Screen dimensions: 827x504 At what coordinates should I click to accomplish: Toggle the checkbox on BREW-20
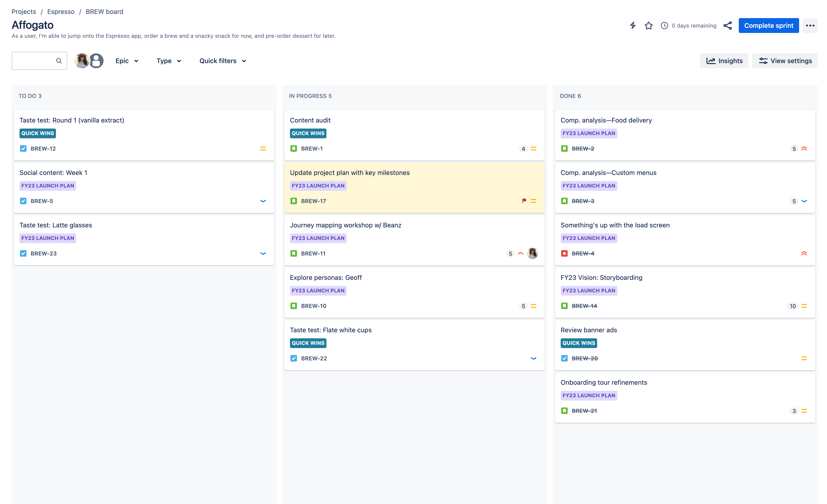564,358
